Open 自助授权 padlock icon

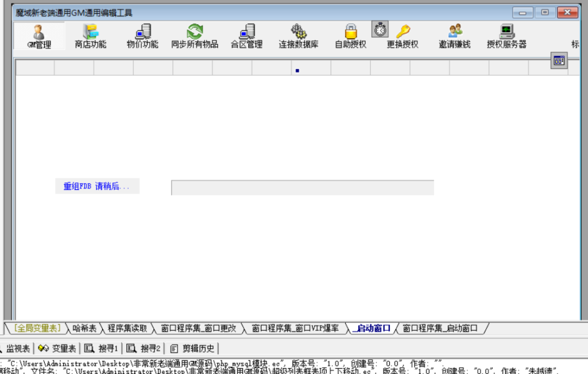[x=351, y=36]
